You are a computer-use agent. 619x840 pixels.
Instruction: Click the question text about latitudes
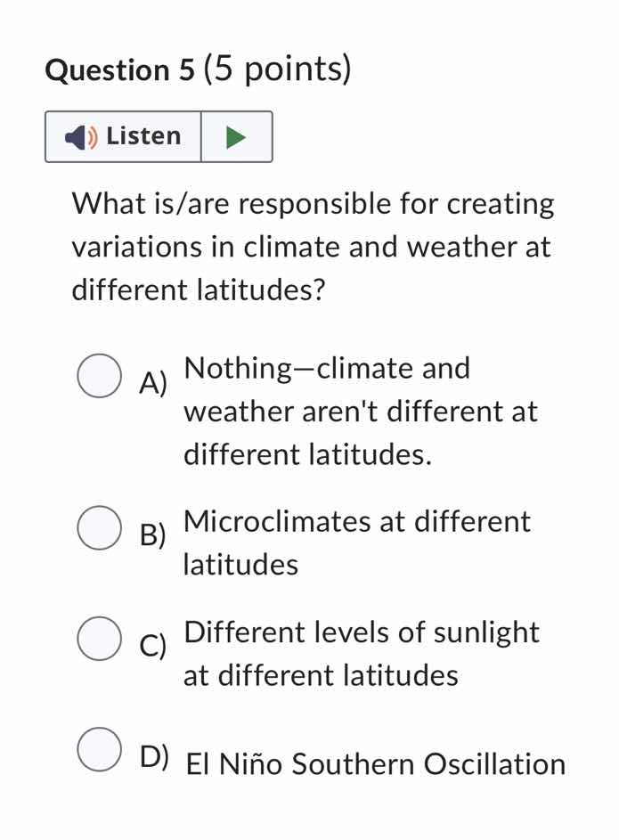click(x=312, y=246)
